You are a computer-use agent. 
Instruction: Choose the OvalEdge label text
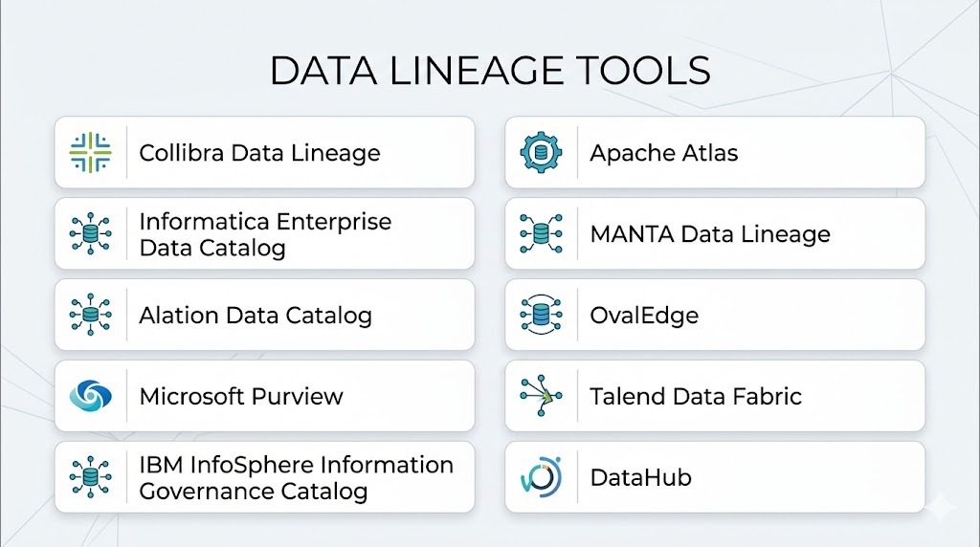pyautogui.click(x=643, y=315)
